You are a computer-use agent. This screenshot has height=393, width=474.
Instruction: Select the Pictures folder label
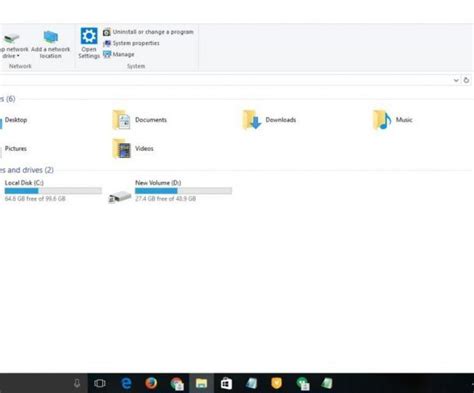[16, 148]
